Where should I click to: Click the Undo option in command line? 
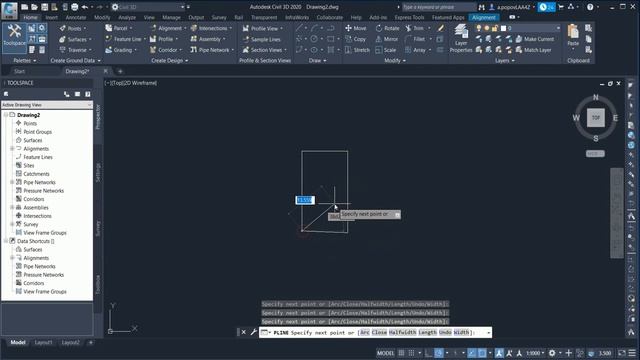pyautogui.click(x=445, y=332)
